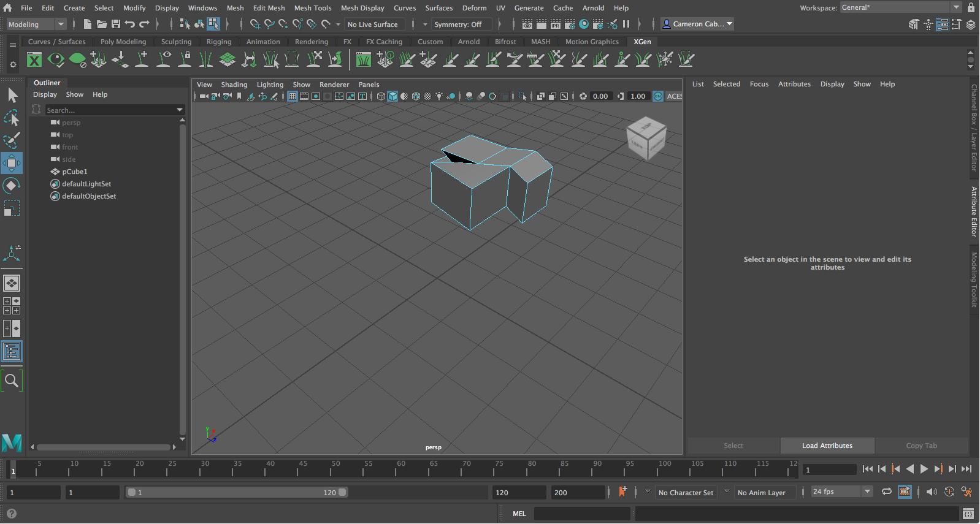Select the arrow Select tool
The height and width of the screenshot is (524, 980).
point(12,95)
